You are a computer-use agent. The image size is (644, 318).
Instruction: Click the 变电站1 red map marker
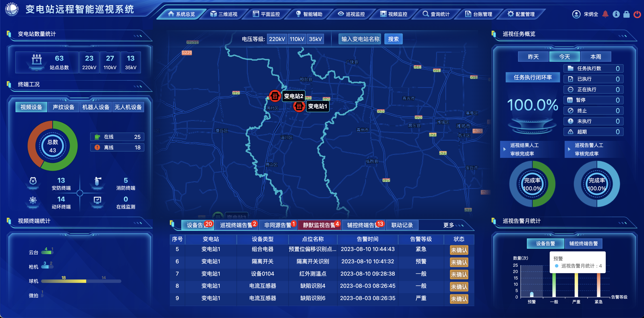(299, 106)
